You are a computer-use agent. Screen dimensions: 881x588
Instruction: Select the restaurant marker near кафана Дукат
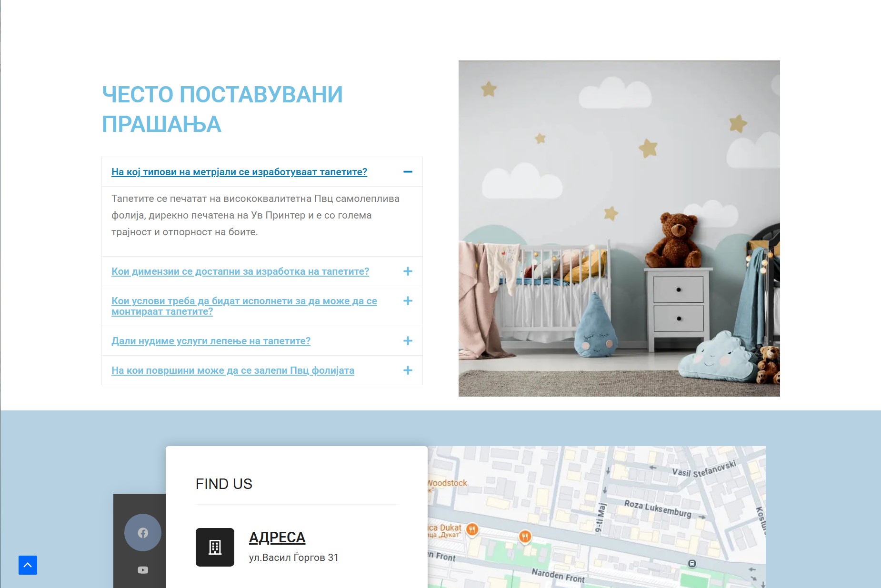tap(473, 528)
